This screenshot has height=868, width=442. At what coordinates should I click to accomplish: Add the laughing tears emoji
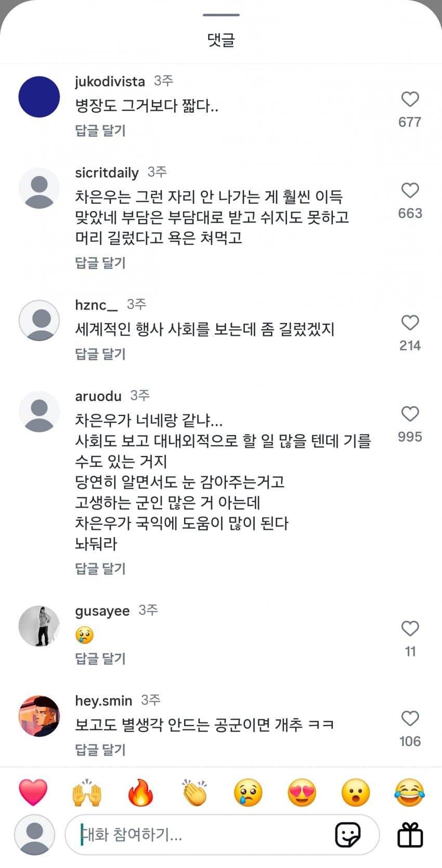coord(409,793)
